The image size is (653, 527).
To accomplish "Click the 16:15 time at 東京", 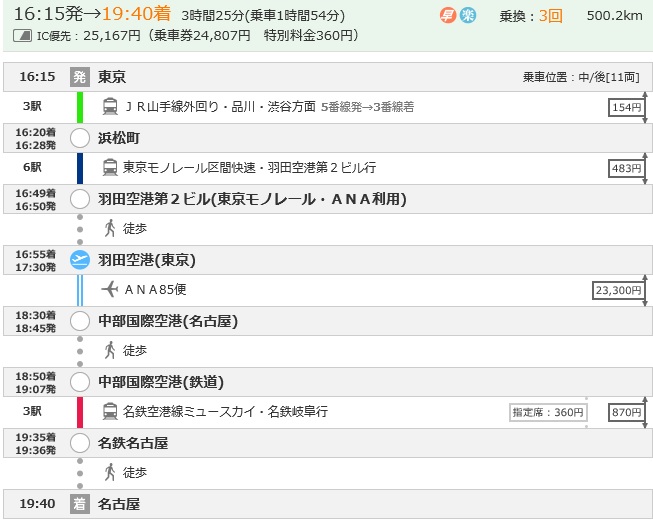I will [37, 77].
